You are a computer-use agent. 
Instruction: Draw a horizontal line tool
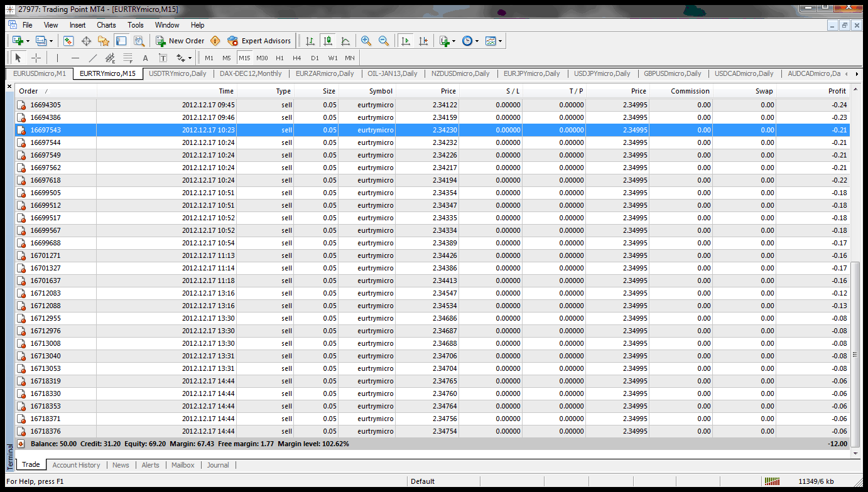coord(75,58)
